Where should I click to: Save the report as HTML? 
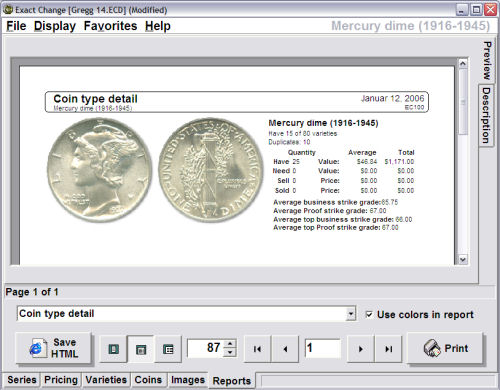pos(53,348)
